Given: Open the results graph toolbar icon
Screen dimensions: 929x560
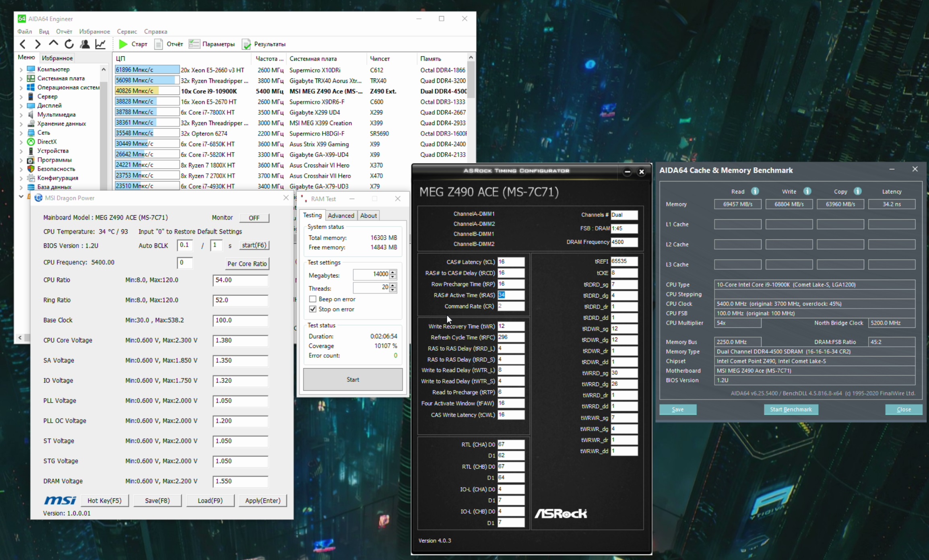Looking at the screenshot, I should click(x=100, y=44).
